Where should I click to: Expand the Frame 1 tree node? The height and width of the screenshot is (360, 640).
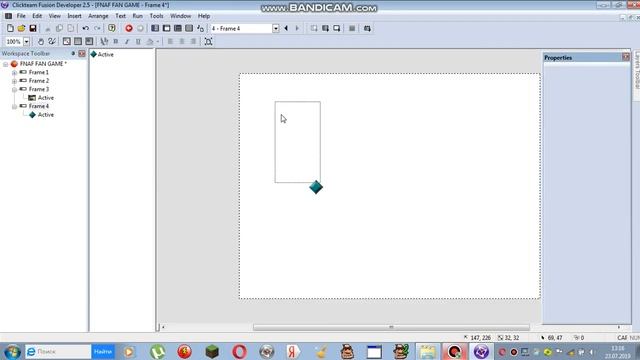tap(14, 73)
